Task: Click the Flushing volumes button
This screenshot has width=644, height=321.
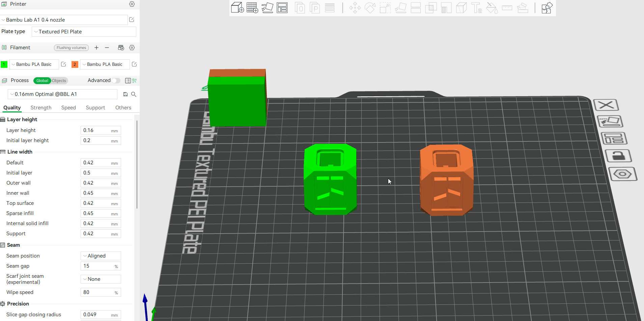Action: (71, 48)
